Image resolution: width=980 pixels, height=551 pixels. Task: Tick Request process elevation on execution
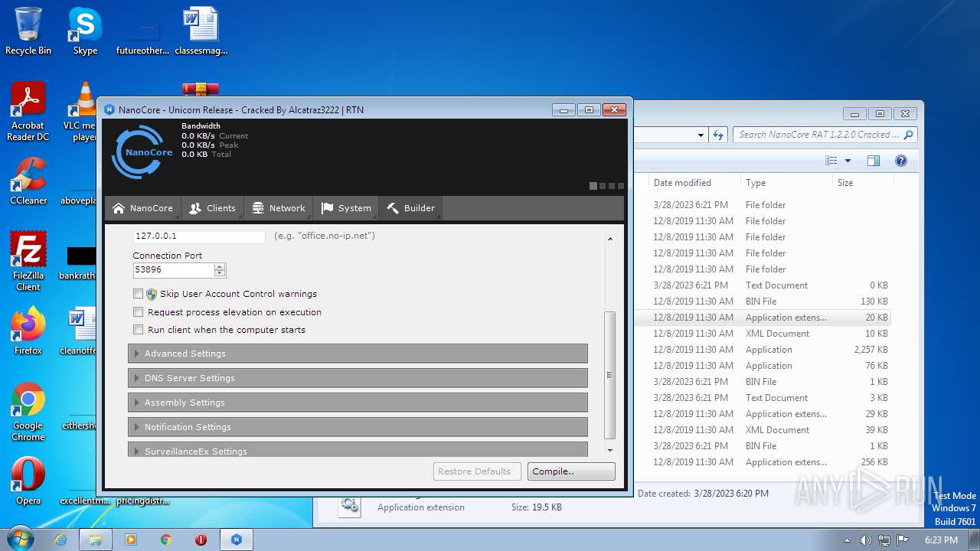[139, 312]
